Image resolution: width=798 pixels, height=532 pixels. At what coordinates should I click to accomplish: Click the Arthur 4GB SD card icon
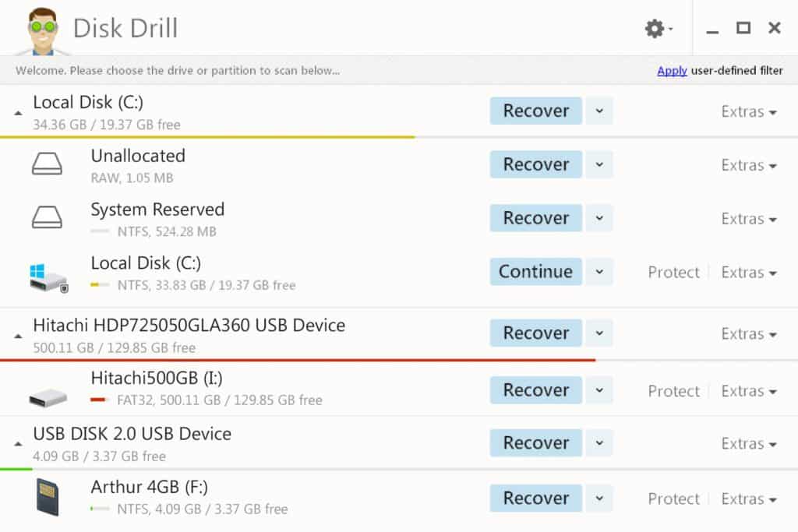coord(47,498)
